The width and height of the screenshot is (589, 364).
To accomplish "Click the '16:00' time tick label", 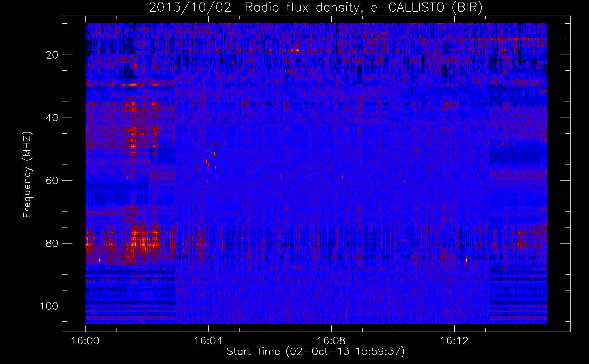I will tap(85, 341).
